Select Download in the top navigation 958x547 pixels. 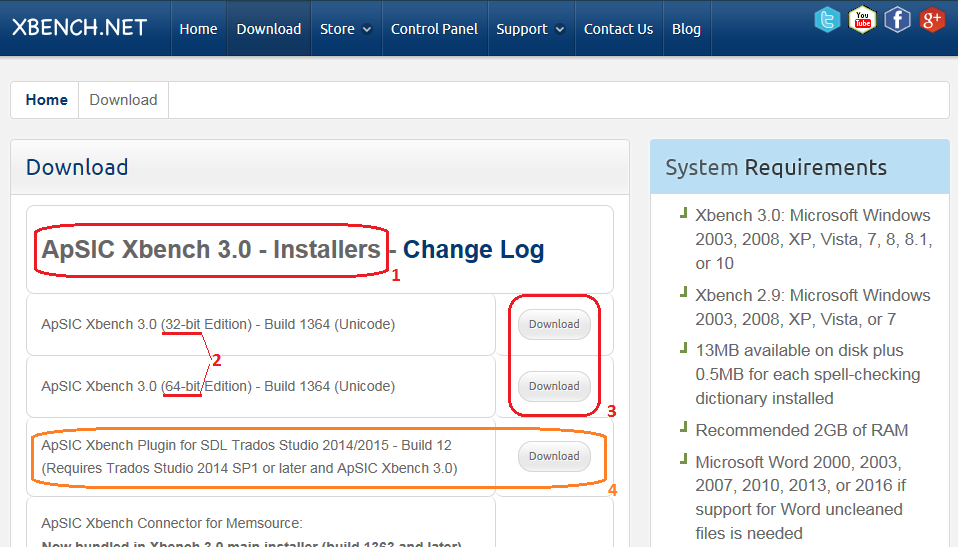(x=269, y=29)
